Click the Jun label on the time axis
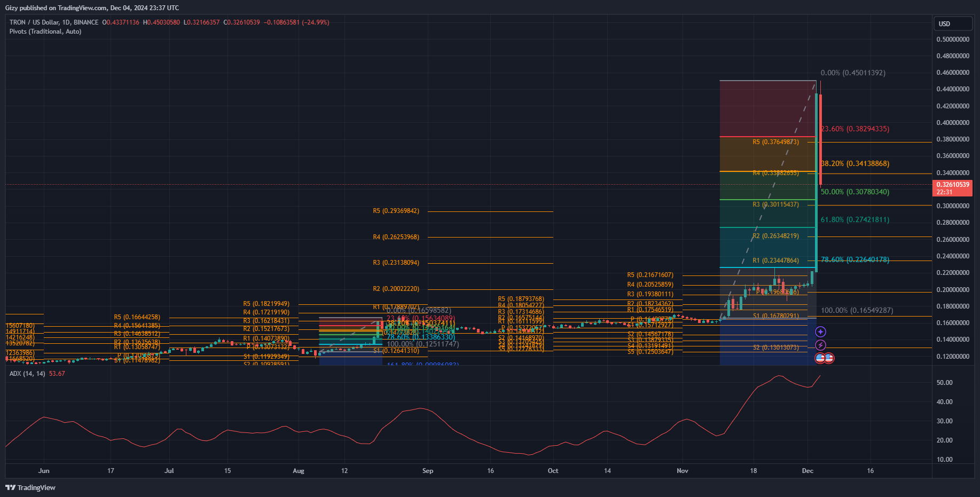980x497 pixels. click(x=44, y=471)
